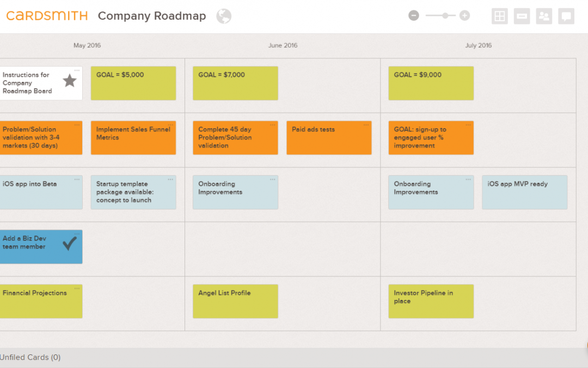Click the zoom out minus icon
The image size is (588, 368).
(414, 15)
